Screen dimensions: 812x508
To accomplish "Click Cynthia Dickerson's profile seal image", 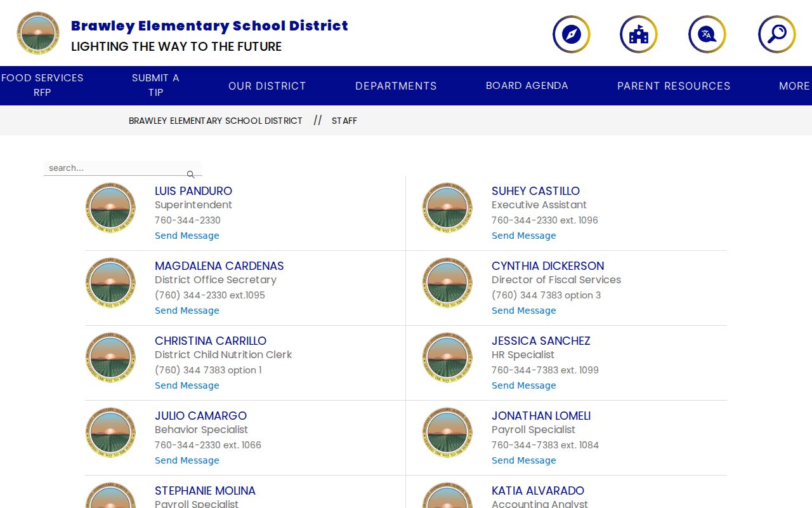I will click(x=447, y=283).
